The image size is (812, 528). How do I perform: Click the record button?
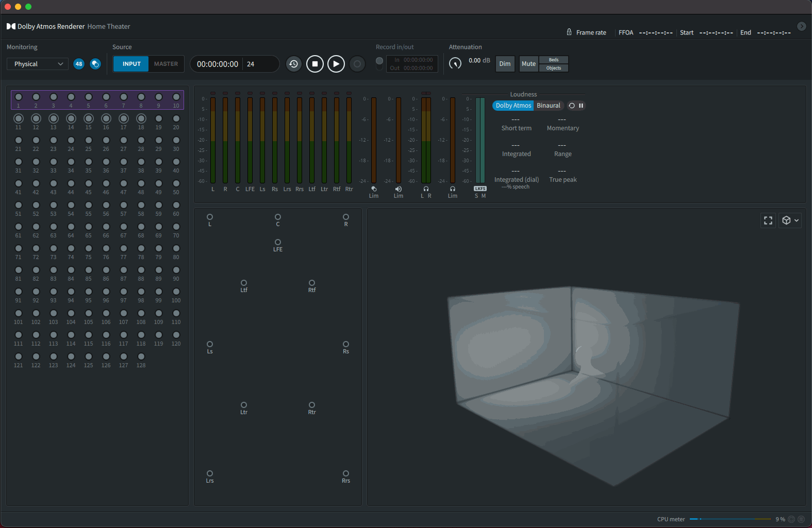point(357,64)
